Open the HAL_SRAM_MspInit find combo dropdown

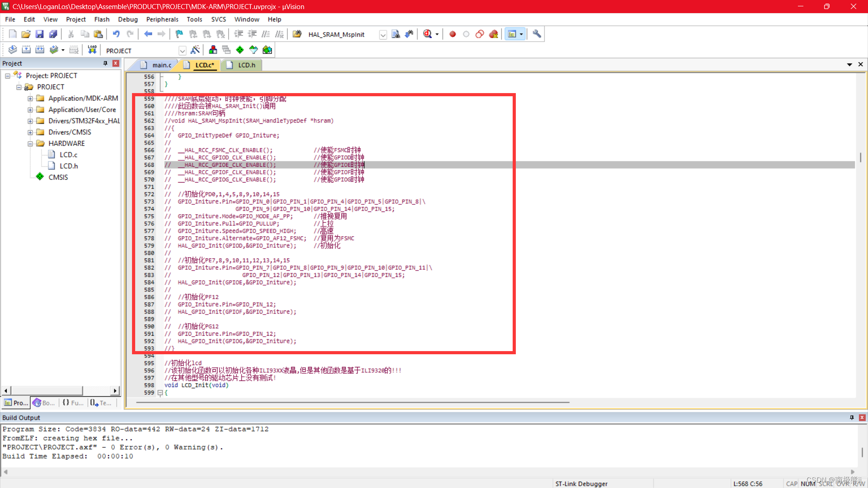pos(382,35)
